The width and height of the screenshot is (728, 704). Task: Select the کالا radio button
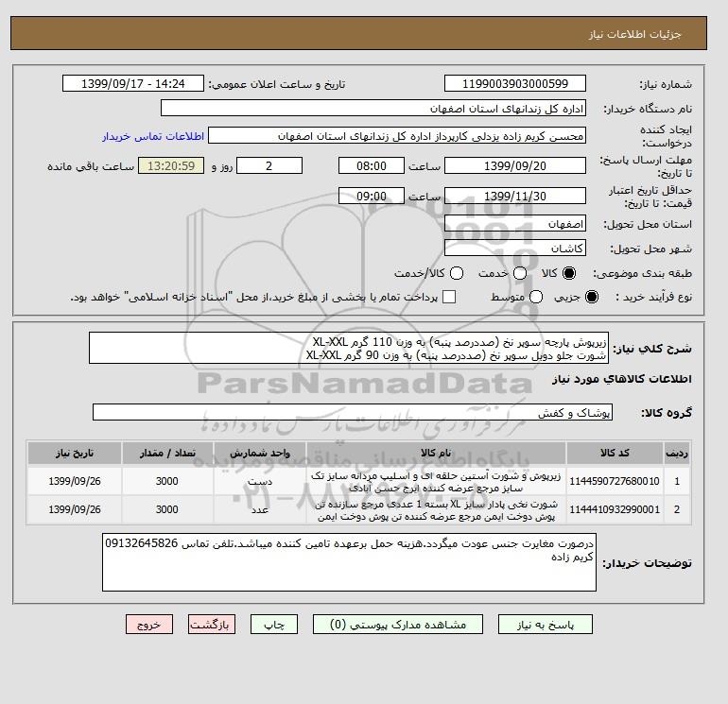pos(569,273)
